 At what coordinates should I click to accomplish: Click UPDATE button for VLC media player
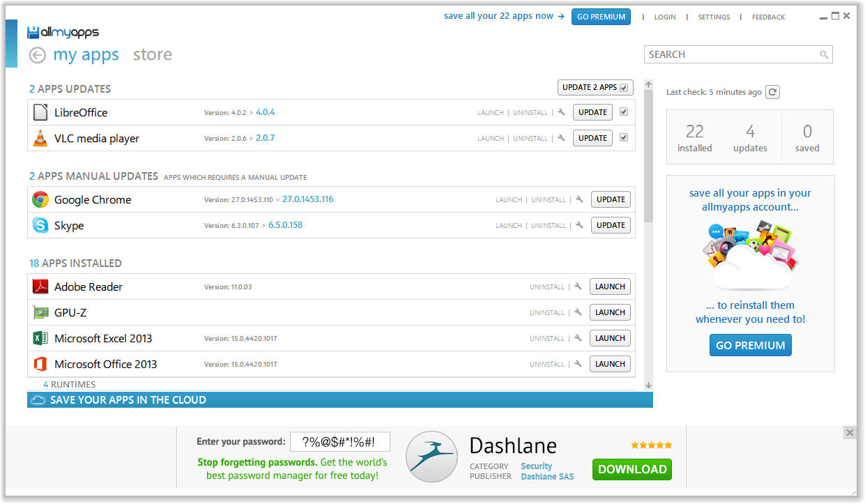click(592, 138)
